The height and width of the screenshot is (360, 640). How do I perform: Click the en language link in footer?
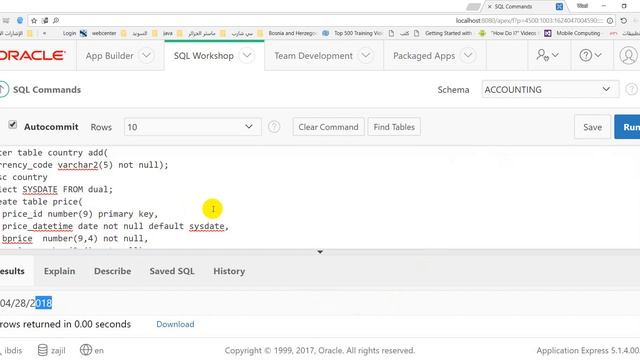[99, 350]
